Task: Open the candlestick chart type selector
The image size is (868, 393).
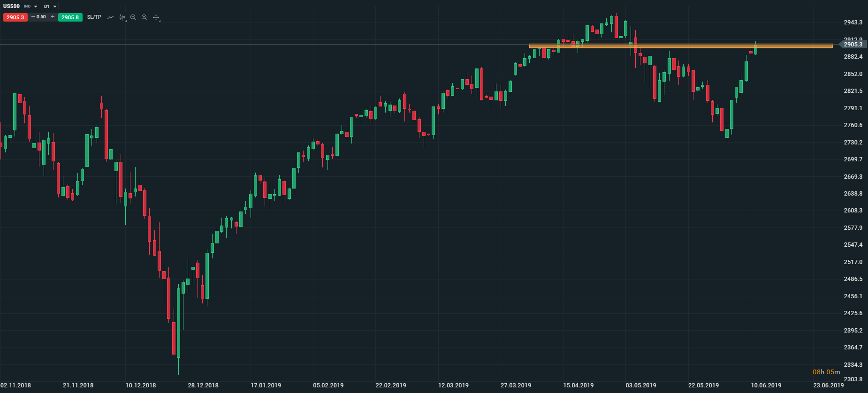Action: click(122, 17)
